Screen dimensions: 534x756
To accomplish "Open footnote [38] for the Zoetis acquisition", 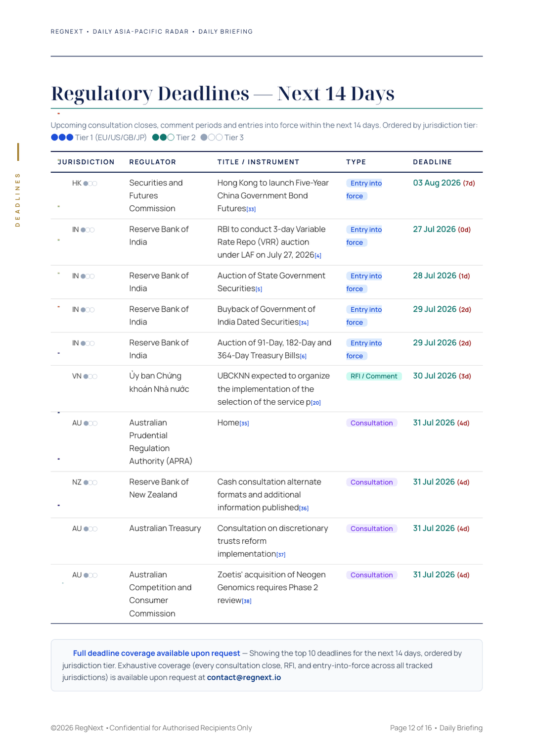I will (x=247, y=602).
